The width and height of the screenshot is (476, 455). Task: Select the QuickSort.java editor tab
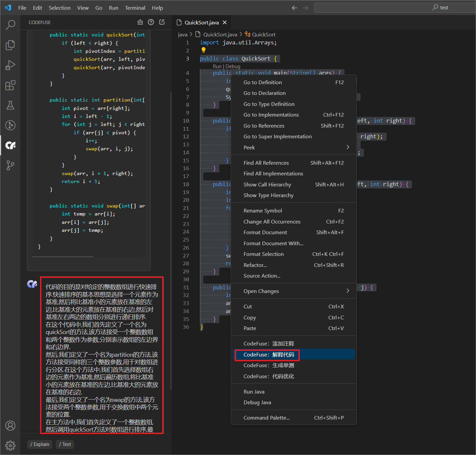tap(202, 22)
